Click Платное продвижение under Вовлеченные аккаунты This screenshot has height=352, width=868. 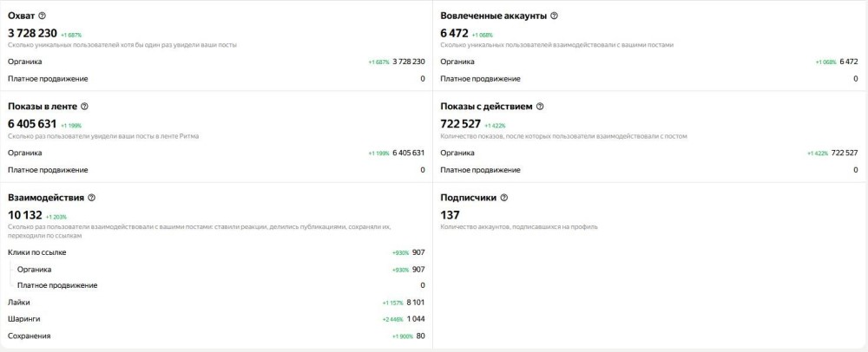click(481, 79)
